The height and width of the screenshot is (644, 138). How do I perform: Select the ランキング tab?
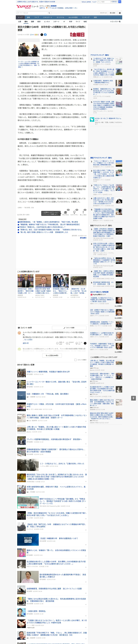pos(86,17)
